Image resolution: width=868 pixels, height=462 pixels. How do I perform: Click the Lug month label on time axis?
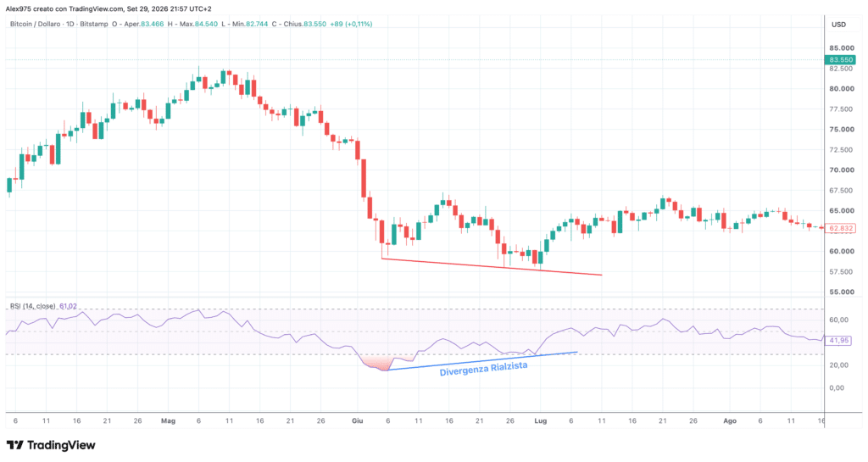point(540,421)
